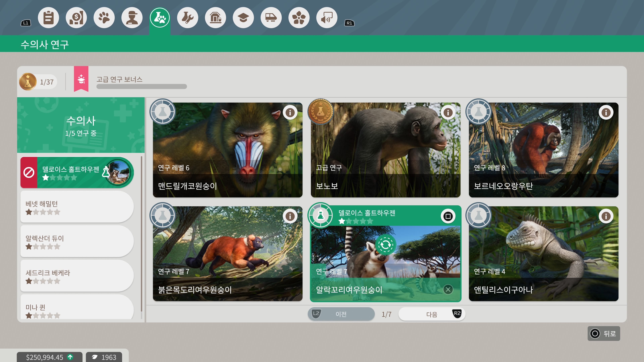Click the research flask badge on 보르네오오랑우탄
Screen dimensions: 644x362
coord(478,112)
